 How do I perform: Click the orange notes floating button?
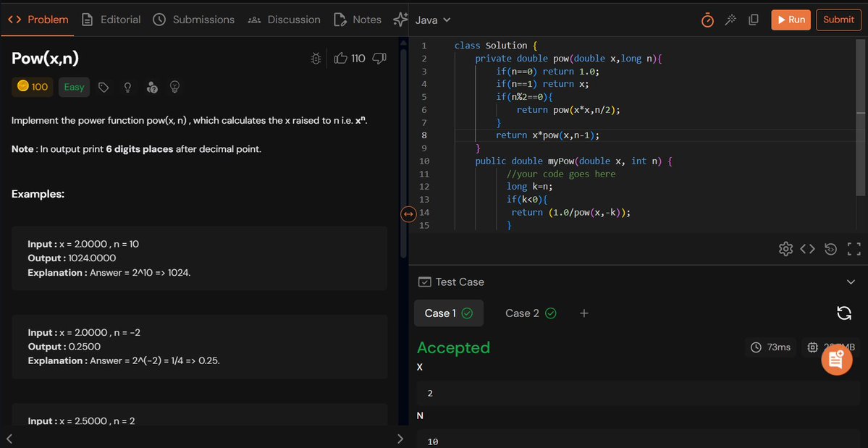[837, 360]
